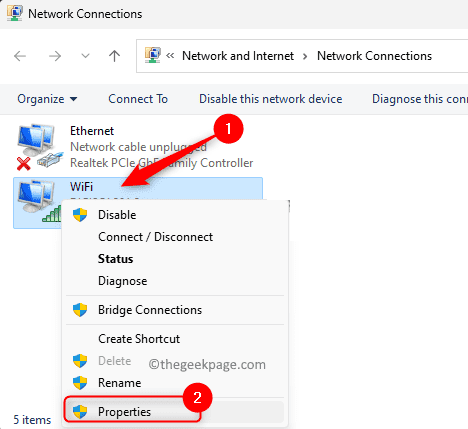Click the Bridge Connections shield icon
This screenshot has height=429, width=468.
80,310
